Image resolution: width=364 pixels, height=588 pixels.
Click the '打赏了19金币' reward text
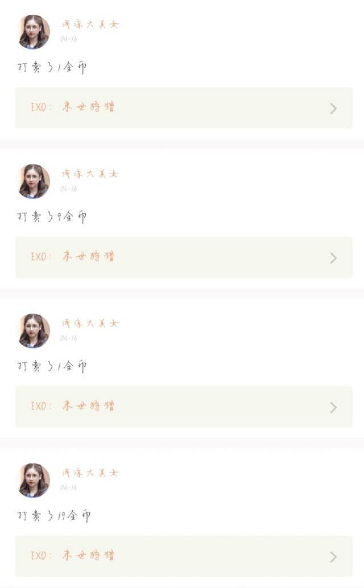[54, 516]
